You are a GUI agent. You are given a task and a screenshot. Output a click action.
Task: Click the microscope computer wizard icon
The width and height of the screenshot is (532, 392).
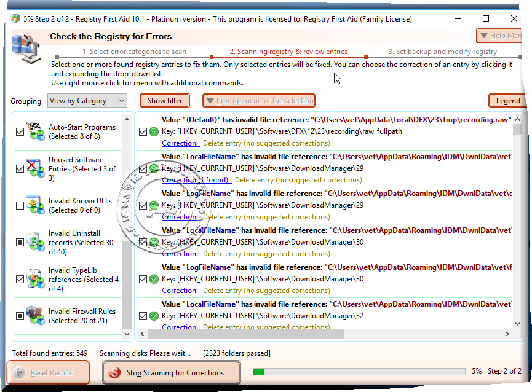(26, 48)
